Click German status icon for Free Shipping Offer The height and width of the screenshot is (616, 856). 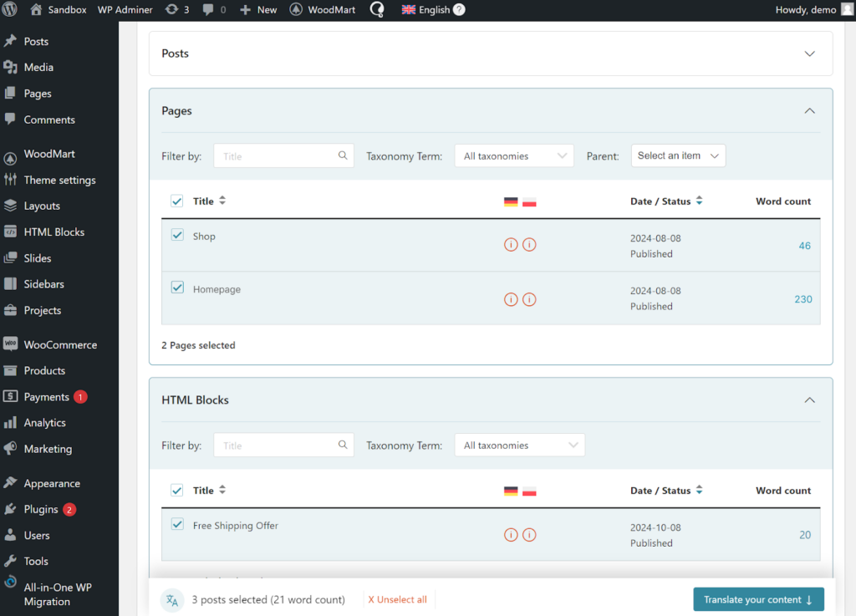click(x=511, y=535)
